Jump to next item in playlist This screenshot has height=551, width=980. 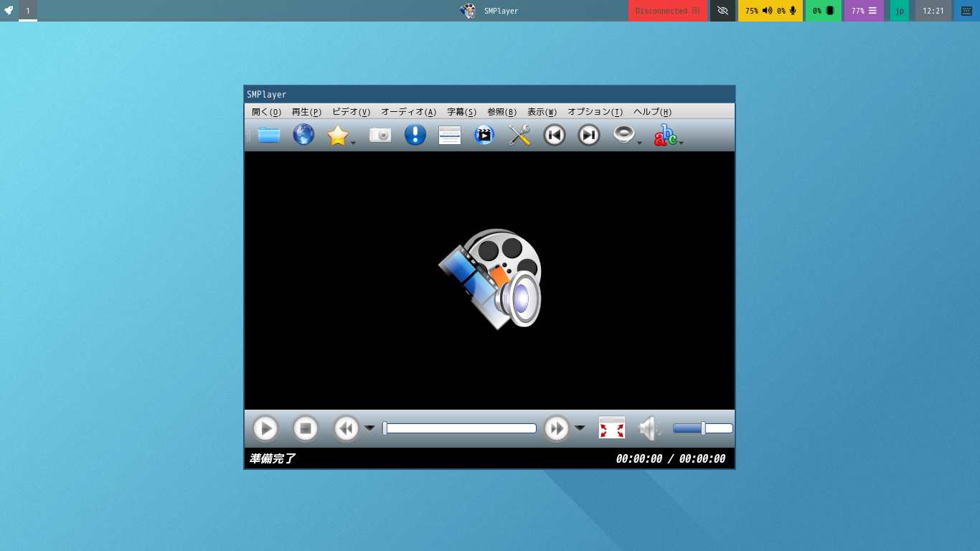point(589,135)
